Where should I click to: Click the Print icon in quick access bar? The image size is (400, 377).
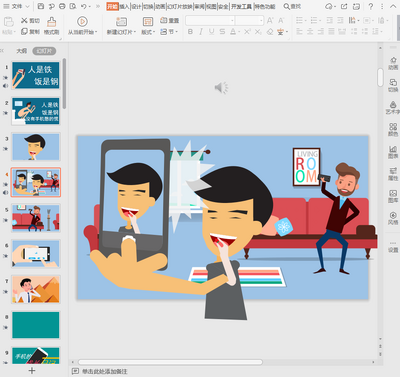(62, 6)
